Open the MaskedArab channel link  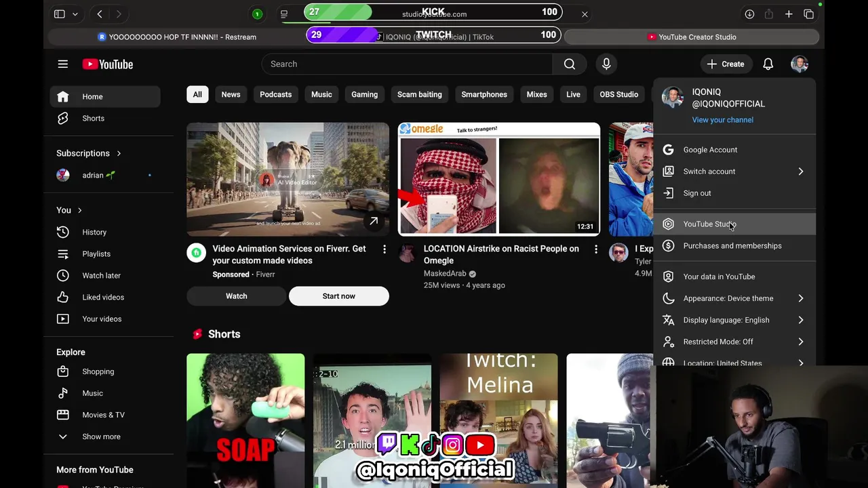click(x=445, y=274)
